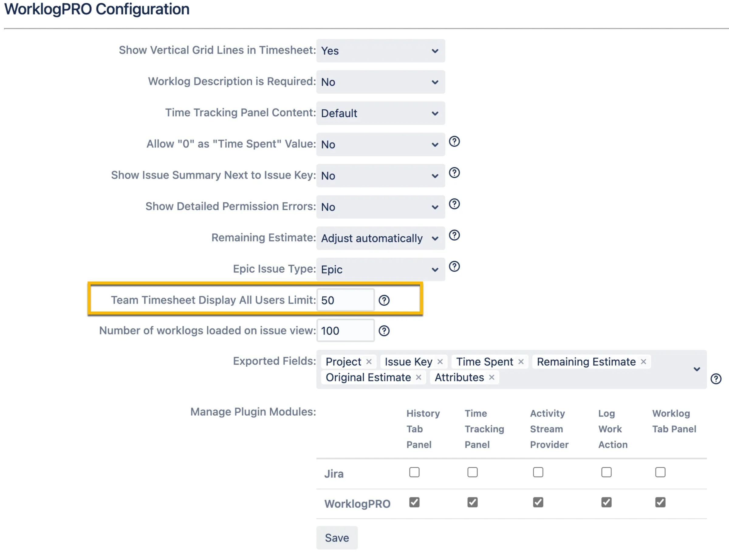Uncheck WorklogPRO Worklog Tab Panel
Image resolution: width=729 pixels, height=560 pixels.
[x=660, y=502]
